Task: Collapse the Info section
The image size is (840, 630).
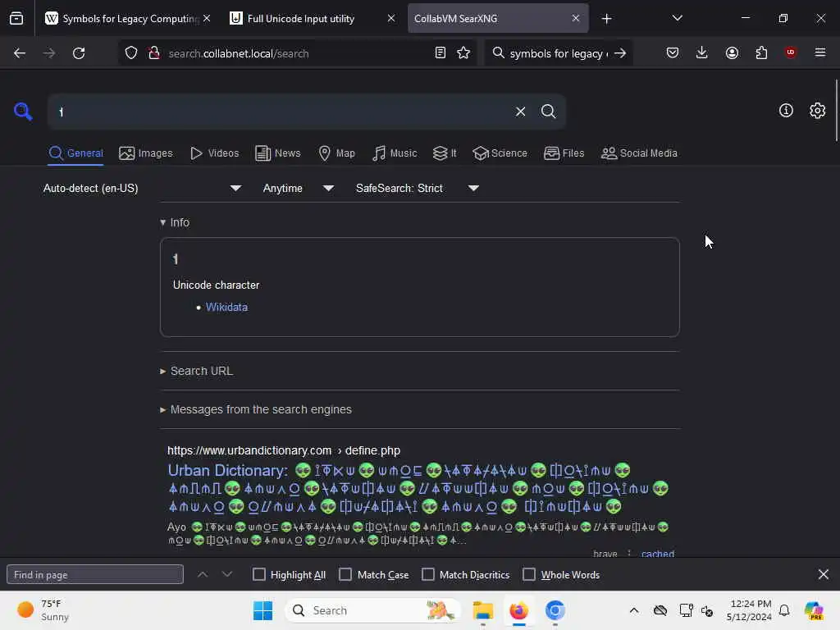Action: pyautogui.click(x=175, y=222)
